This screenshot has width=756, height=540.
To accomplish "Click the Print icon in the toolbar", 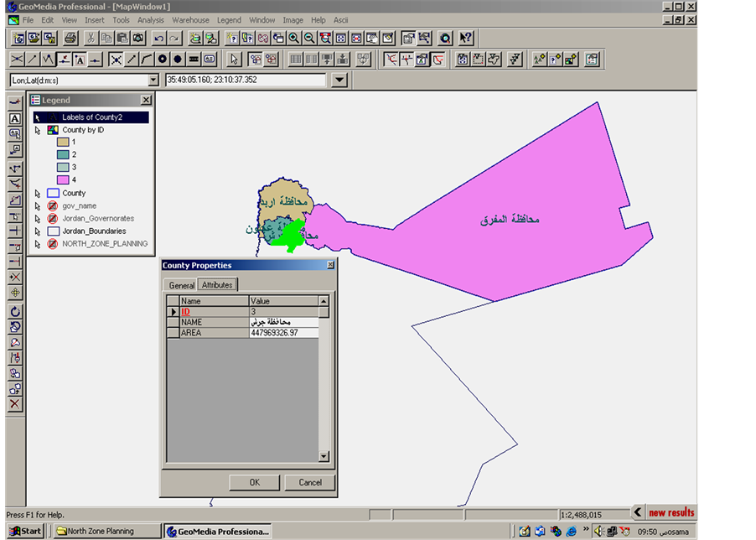I will click(x=71, y=38).
